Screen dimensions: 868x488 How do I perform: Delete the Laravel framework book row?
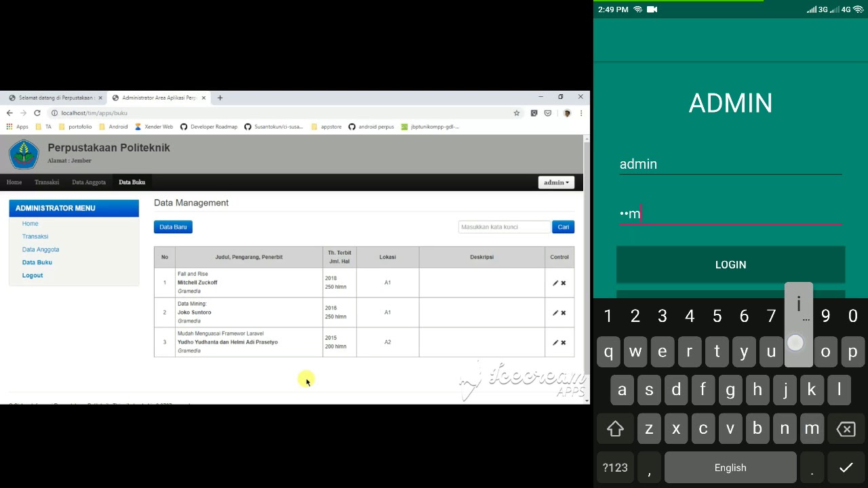point(564,343)
